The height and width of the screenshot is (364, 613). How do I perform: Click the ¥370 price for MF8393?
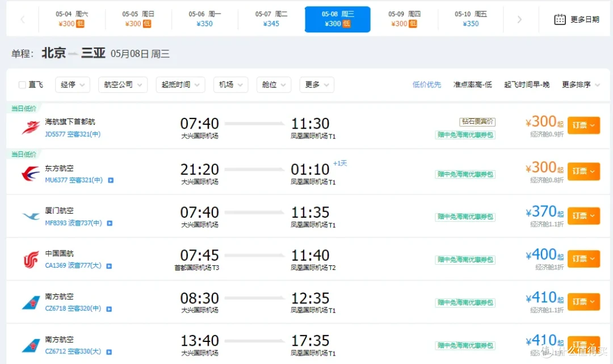click(544, 211)
